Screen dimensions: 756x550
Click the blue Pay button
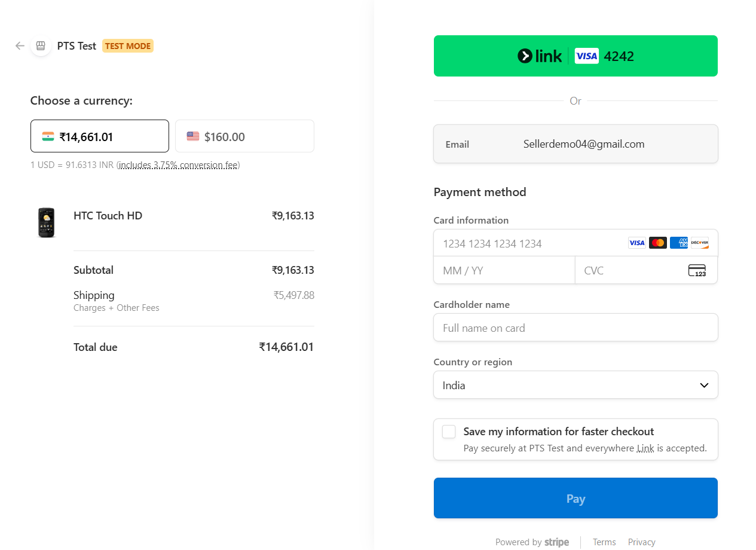click(576, 498)
